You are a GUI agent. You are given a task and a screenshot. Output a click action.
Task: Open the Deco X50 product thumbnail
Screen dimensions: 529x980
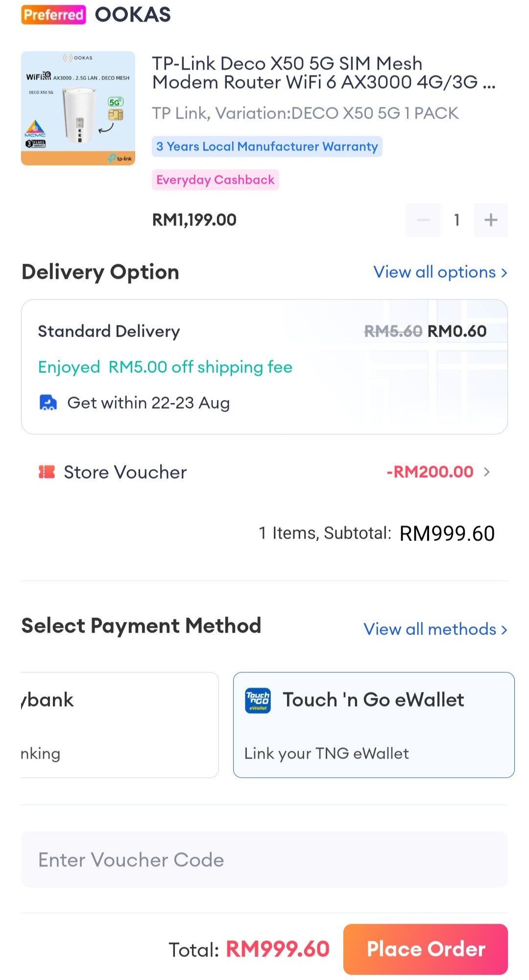78,108
